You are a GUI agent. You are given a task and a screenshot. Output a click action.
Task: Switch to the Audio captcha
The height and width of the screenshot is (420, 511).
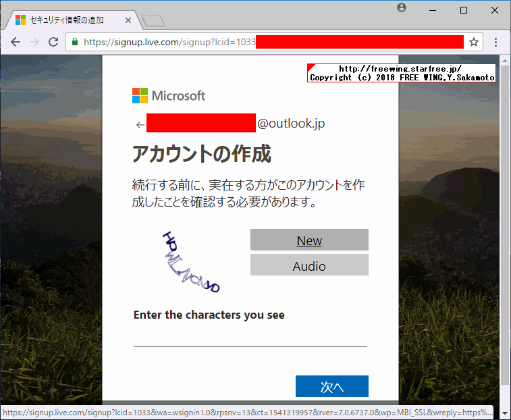tap(309, 265)
